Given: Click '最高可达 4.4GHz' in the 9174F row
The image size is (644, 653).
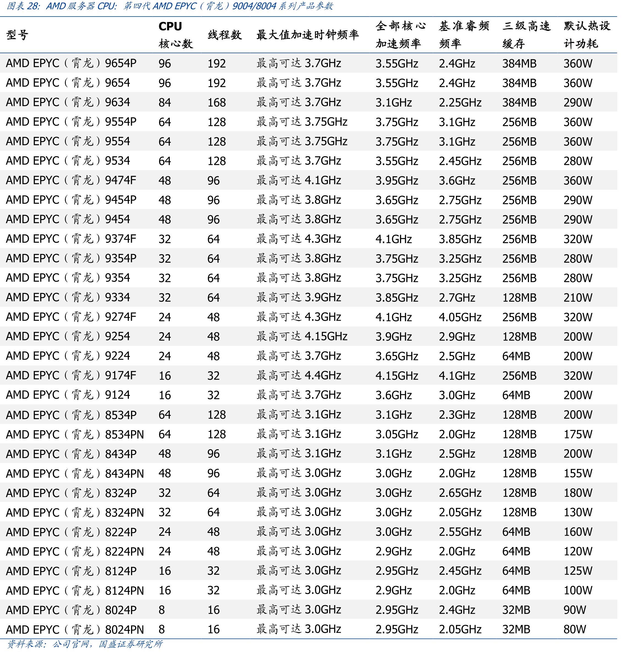Looking at the screenshot, I should pyautogui.click(x=299, y=375).
